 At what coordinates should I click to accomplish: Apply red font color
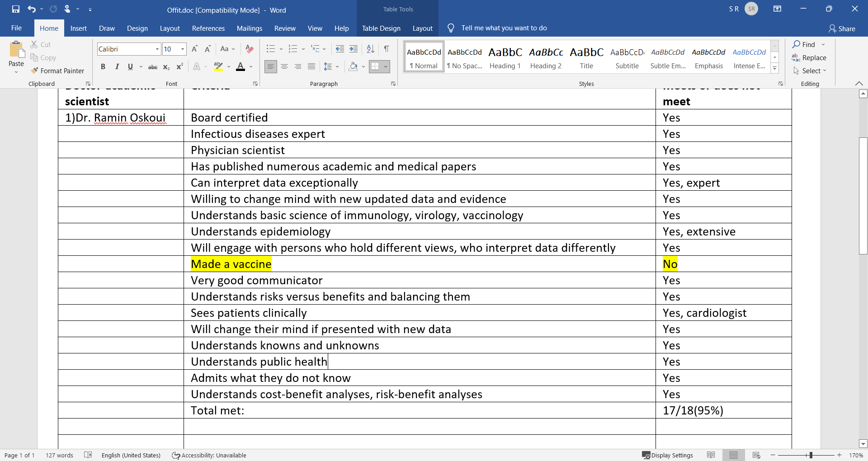coord(241,67)
